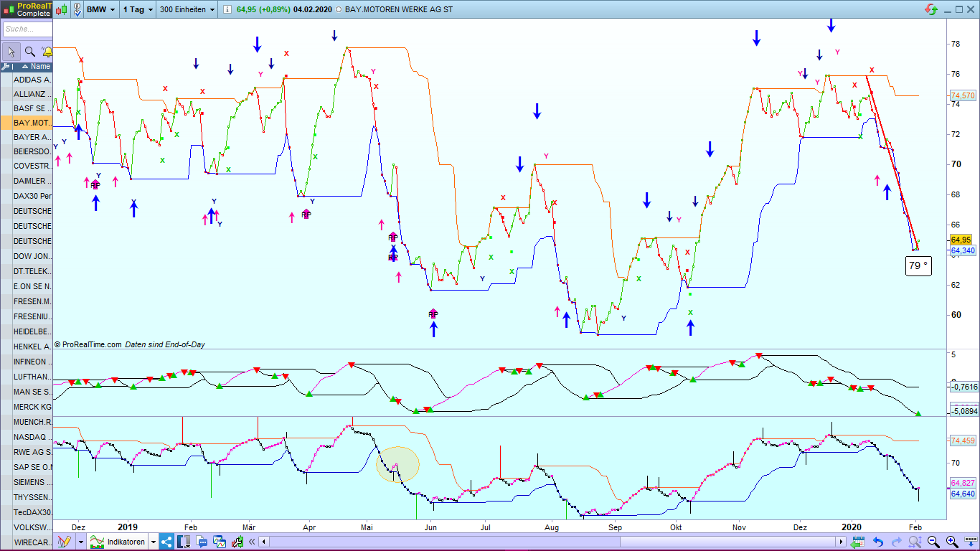Image resolution: width=980 pixels, height=551 pixels.
Task: Select HEIDELBE. in the list
Action: tap(32, 331)
